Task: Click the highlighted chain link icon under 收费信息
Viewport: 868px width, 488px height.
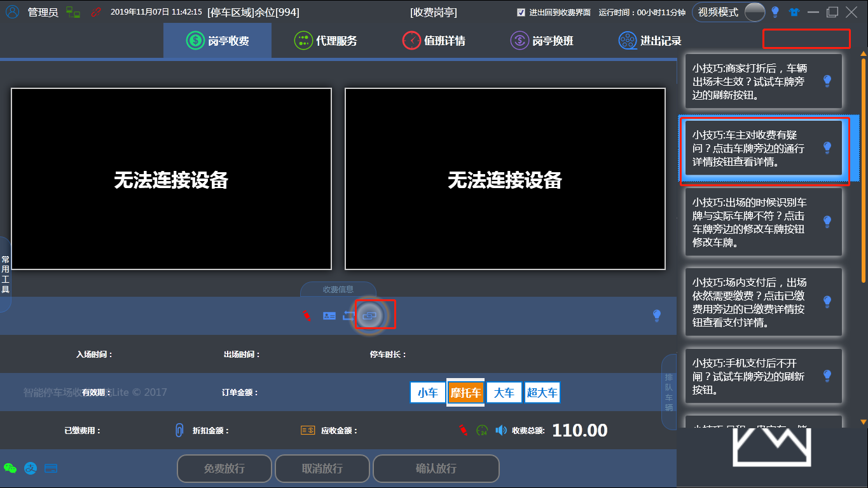Action: pos(370,315)
